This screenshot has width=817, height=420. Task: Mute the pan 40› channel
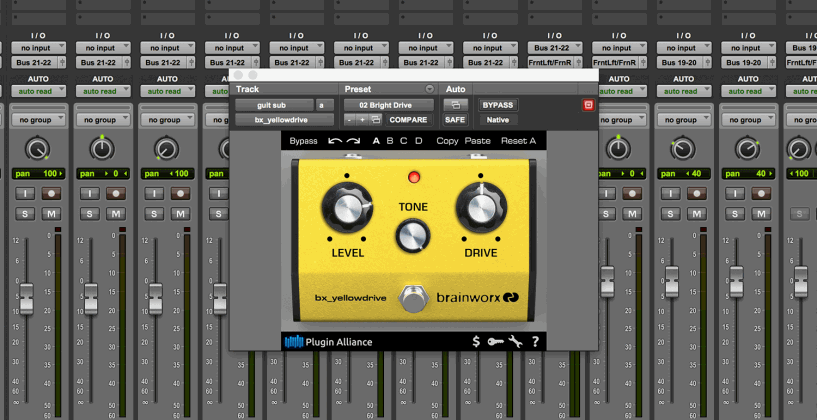pyautogui.click(x=761, y=214)
